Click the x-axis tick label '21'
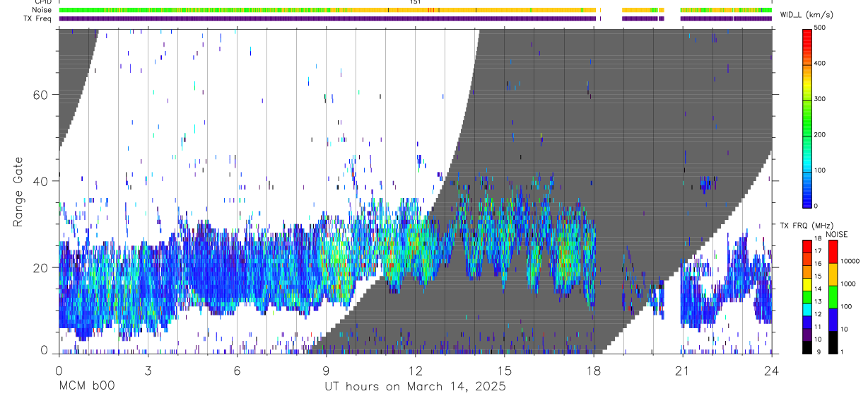This screenshot has height=401, width=868. coord(683,371)
